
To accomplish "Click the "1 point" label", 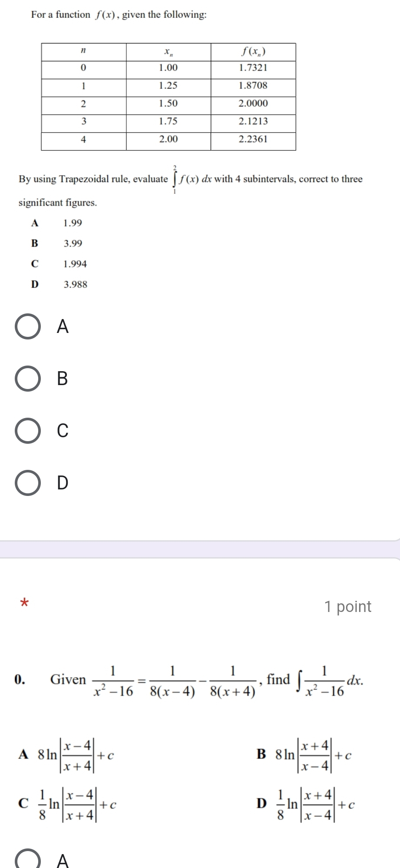I will (348, 606).
